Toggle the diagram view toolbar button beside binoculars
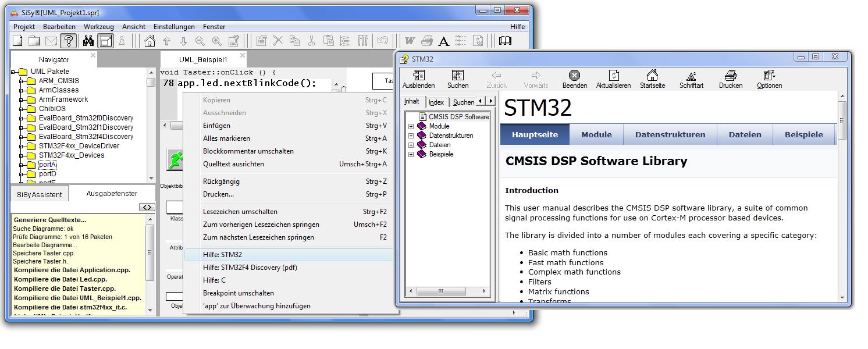868x349 pixels. click(105, 41)
